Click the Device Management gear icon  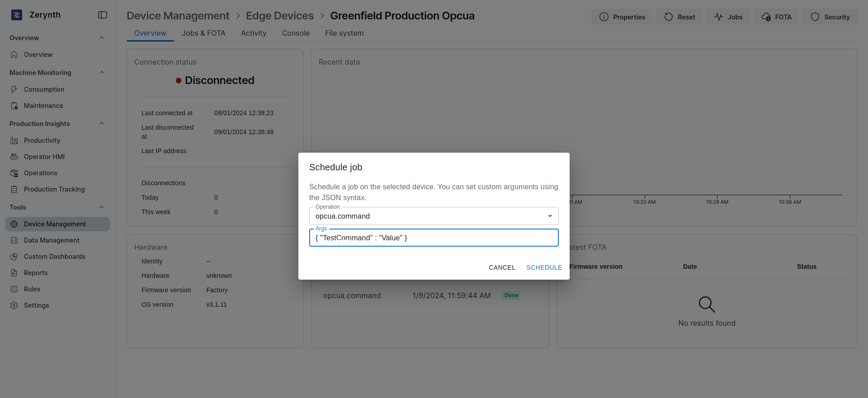[x=14, y=224]
